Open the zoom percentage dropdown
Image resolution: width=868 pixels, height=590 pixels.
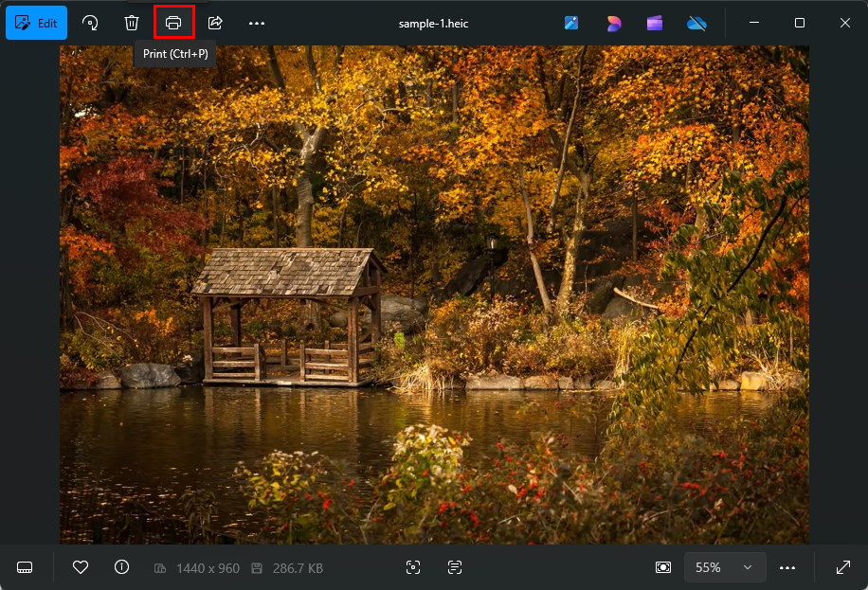724,566
